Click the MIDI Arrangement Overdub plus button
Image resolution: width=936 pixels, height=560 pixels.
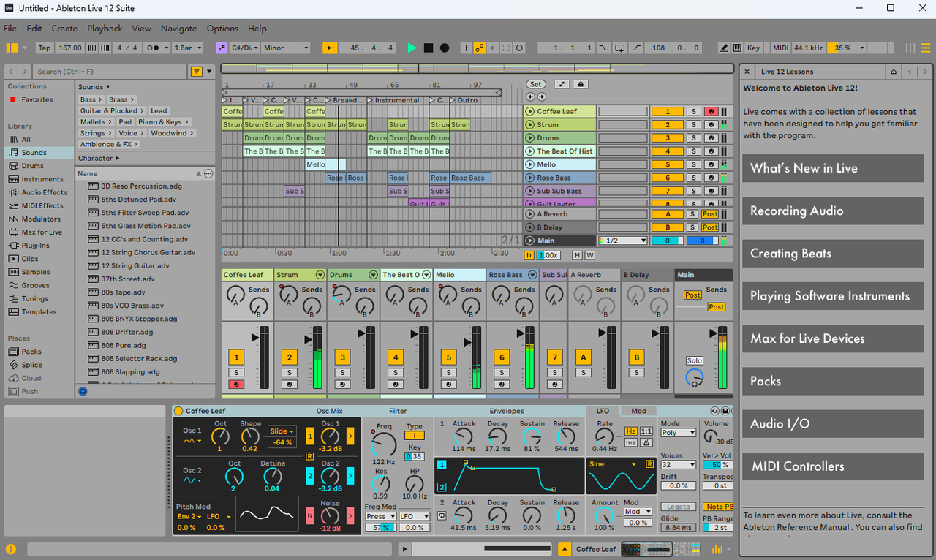466,48
